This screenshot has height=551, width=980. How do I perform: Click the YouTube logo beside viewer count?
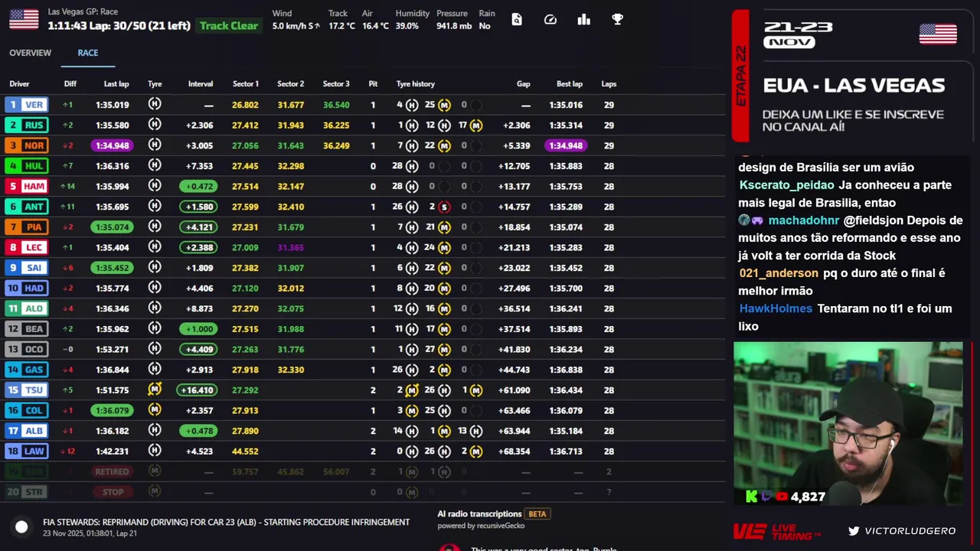tap(781, 497)
